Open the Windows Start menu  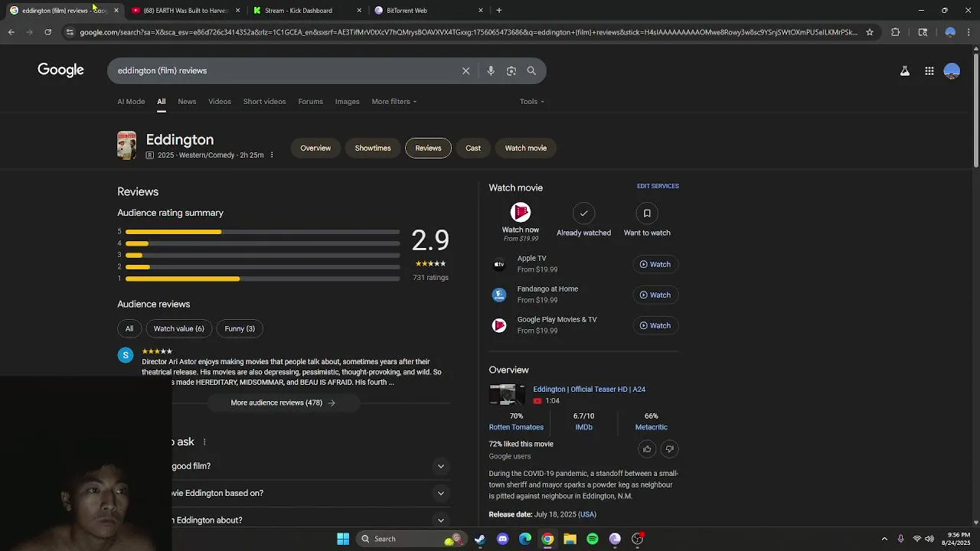pos(343,539)
